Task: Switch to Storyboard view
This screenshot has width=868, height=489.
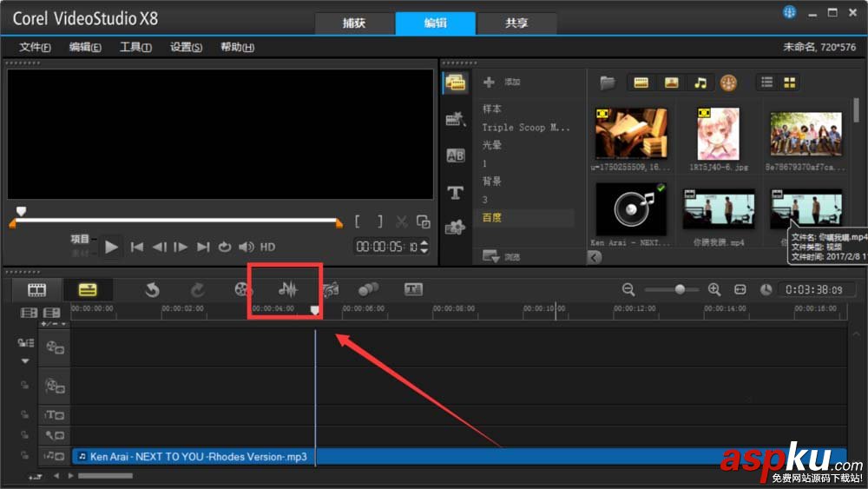Action: [36, 289]
